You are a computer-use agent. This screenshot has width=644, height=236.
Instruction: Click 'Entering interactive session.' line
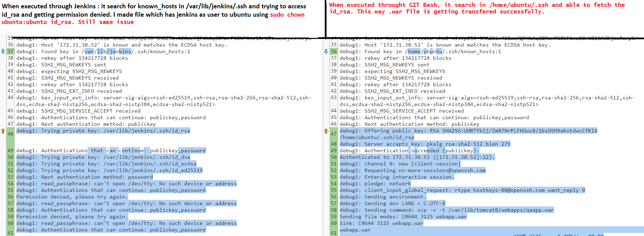(397, 177)
